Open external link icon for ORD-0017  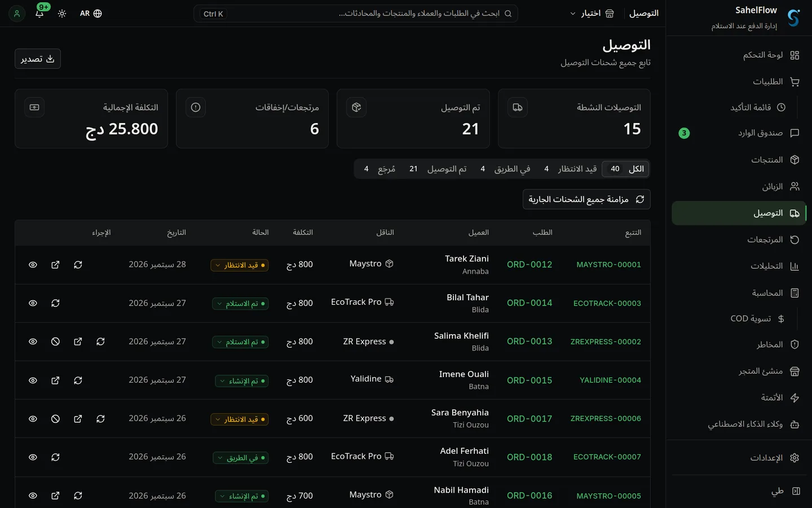pos(78,419)
